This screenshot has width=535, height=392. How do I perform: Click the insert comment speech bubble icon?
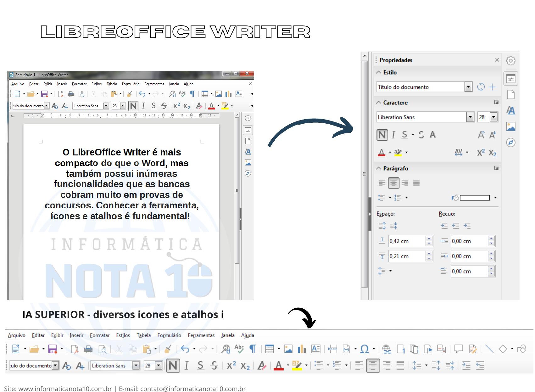coord(458,349)
